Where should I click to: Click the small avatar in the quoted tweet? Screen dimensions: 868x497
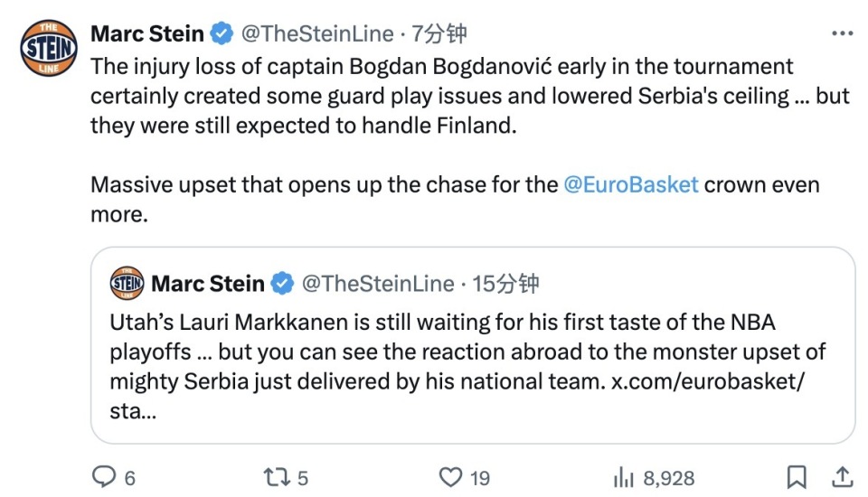127,284
